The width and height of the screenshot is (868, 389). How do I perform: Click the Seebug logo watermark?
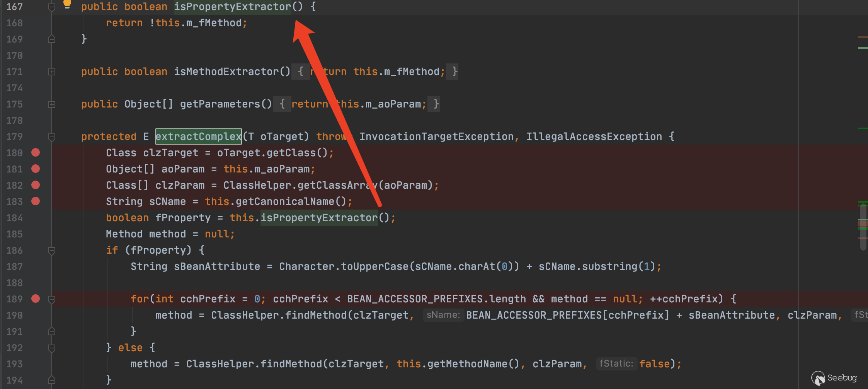click(834, 378)
